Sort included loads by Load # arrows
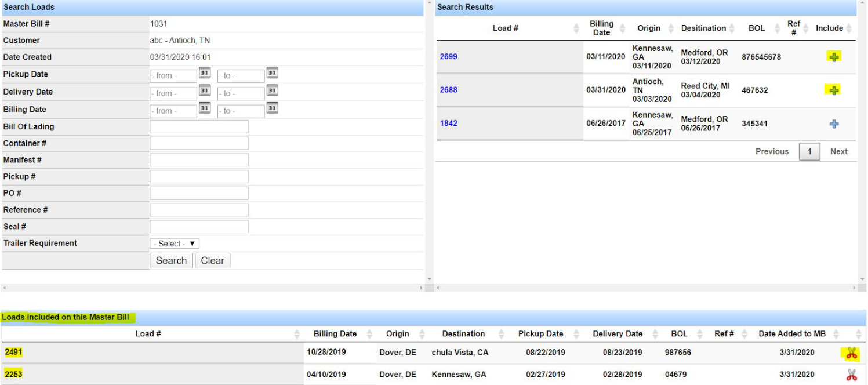 298,334
